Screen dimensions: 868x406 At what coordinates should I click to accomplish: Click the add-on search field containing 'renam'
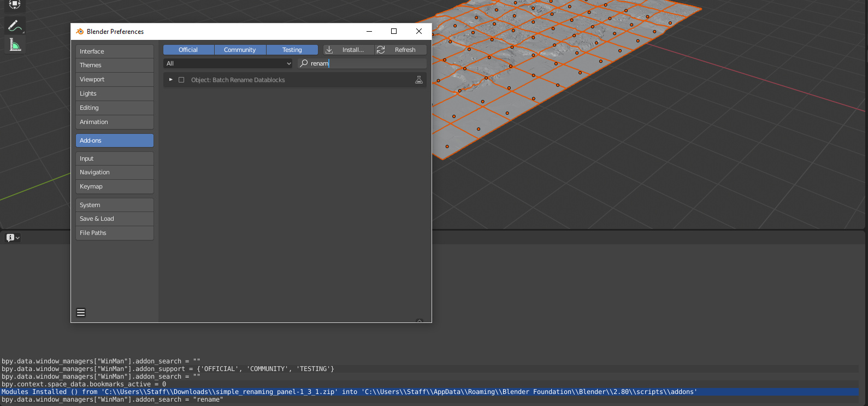tap(362, 63)
